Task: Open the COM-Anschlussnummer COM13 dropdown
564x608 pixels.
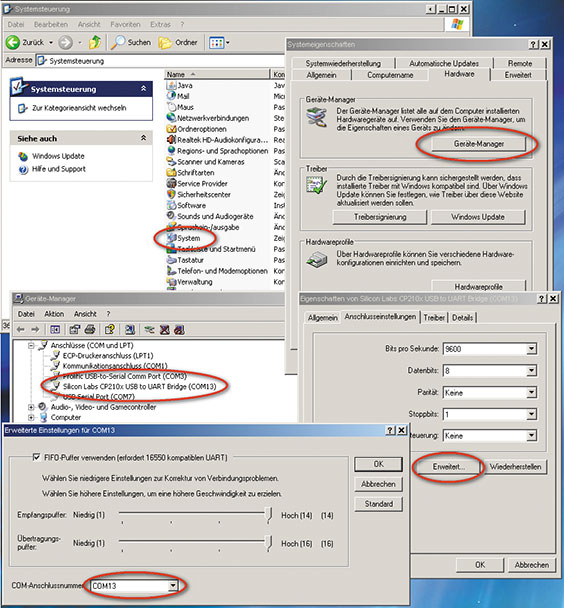Action: pos(173,586)
